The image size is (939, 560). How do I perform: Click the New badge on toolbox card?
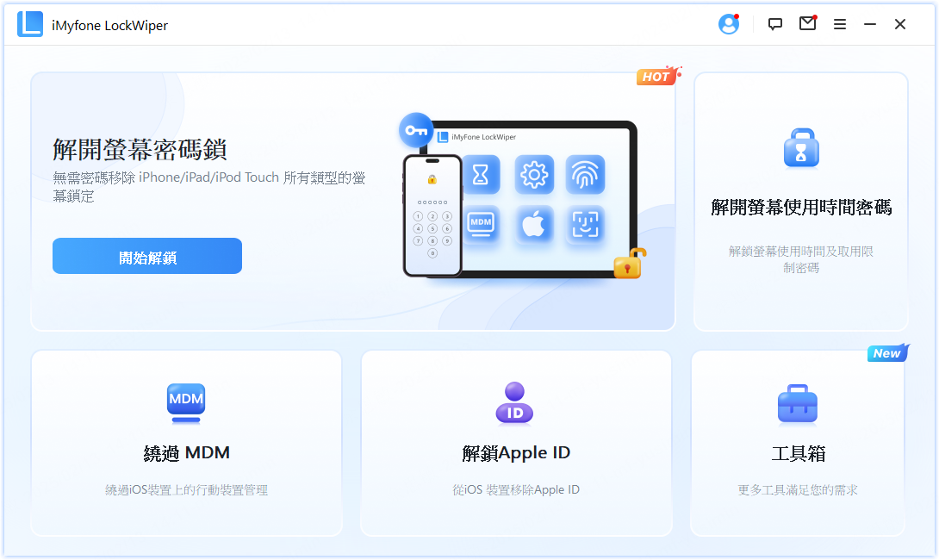(x=888, y=352)
